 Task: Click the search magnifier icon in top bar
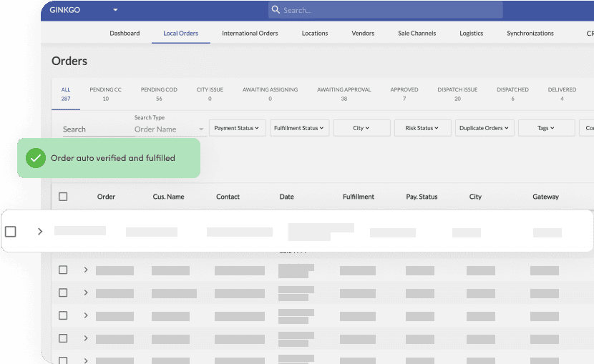click(276, 10)
